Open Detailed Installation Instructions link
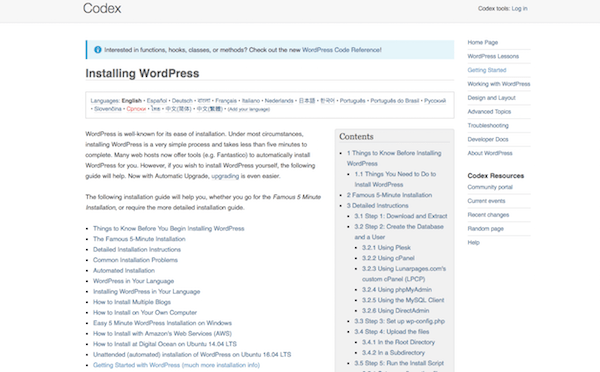Image resolution: width=600 pixels, height=372 pixels. 137,250
